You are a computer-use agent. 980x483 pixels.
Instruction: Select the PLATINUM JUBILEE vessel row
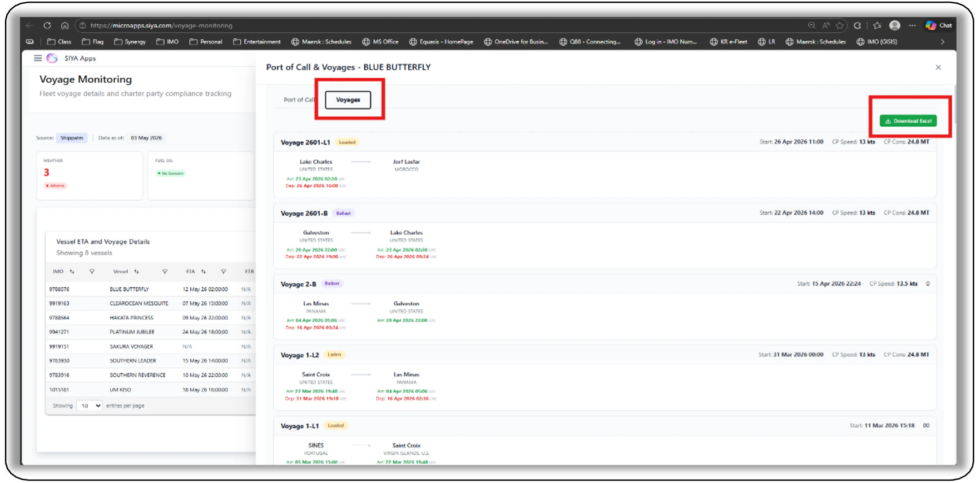click(151, 332)
